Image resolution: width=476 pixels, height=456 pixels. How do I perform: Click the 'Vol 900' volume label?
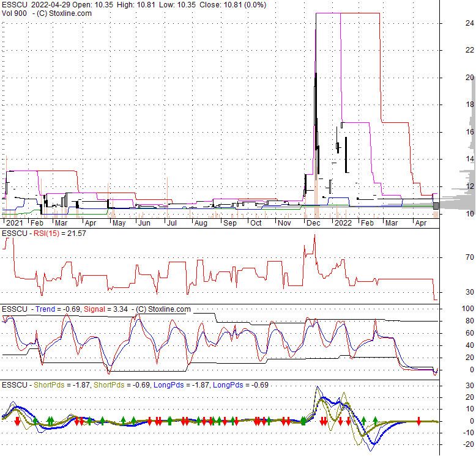(x=14, y=13)
